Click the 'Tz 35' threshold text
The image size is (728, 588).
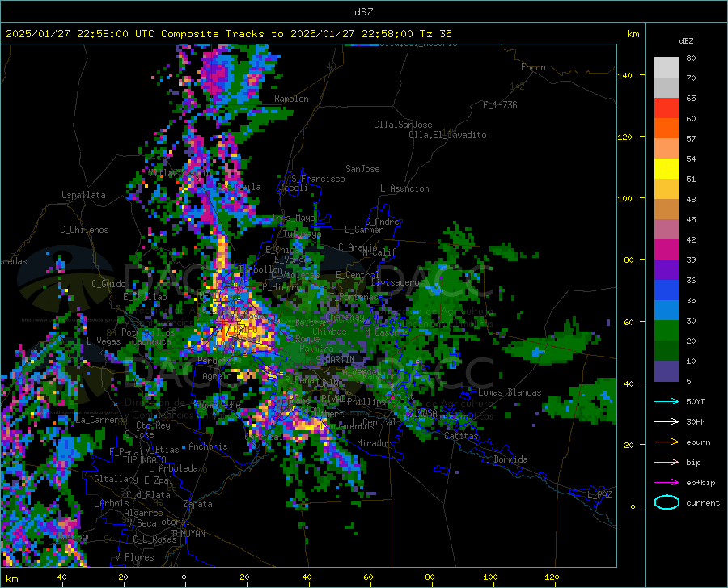pos(435,34)
